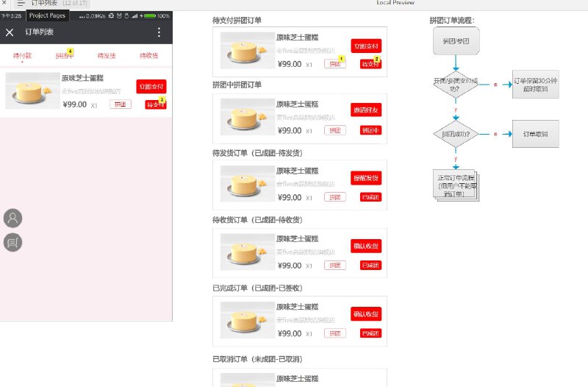The height and width of the screenshot is (387, 588).
Task: Open the 待收货 tab
Action: click(x=149, y=56)
